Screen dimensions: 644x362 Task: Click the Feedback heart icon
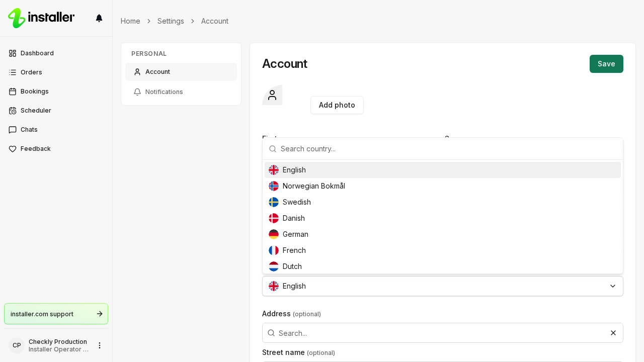pos(13,149)
